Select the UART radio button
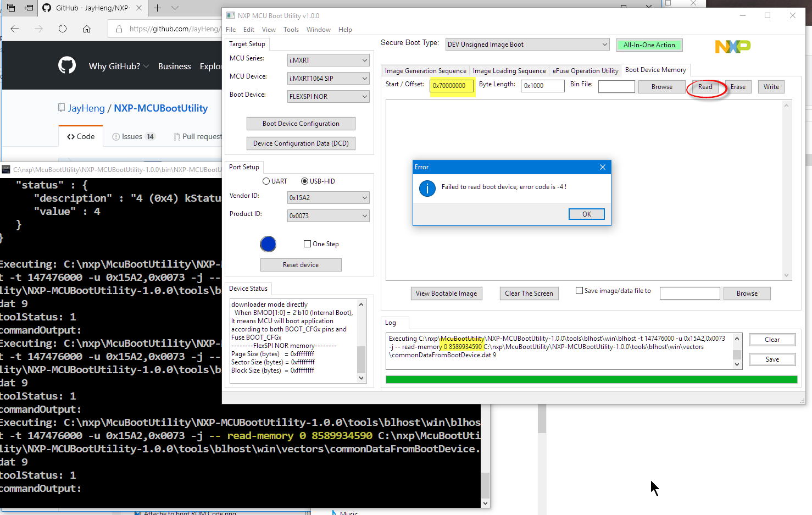Image resolution: width=812 pixels, height=515 pixels. [266, 181]
